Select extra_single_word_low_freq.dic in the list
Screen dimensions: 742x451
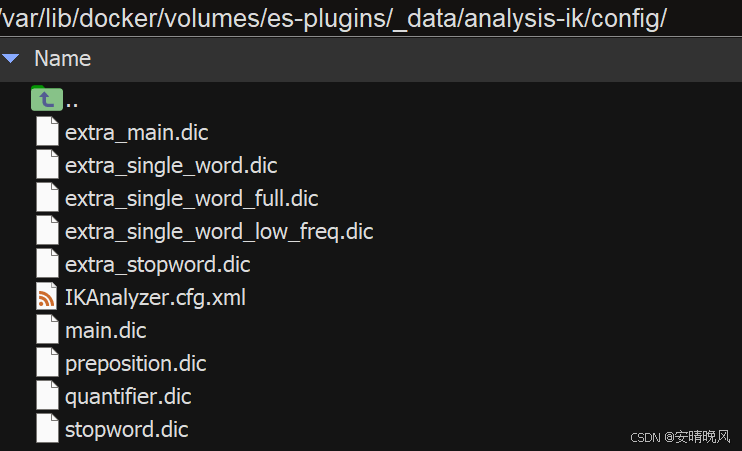click(x=219, y=232)
